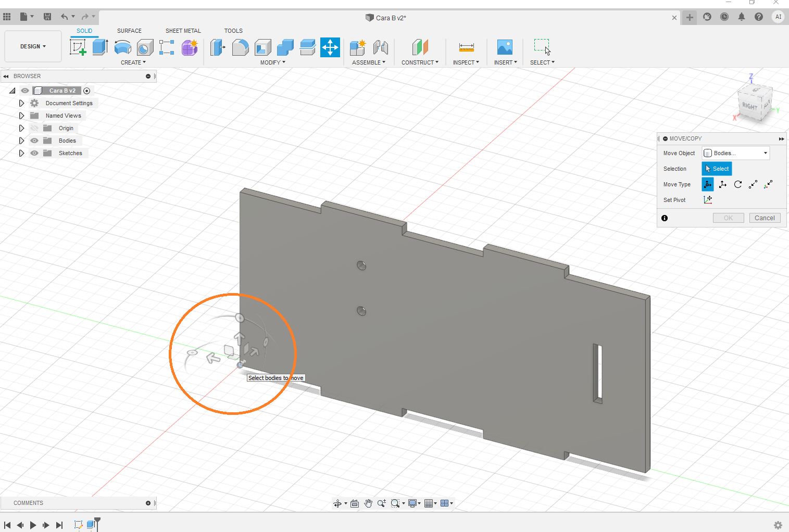Click Cancel in the Move/Copy dialog
This screenshot has width=789, height=532.
coord(765,218)
